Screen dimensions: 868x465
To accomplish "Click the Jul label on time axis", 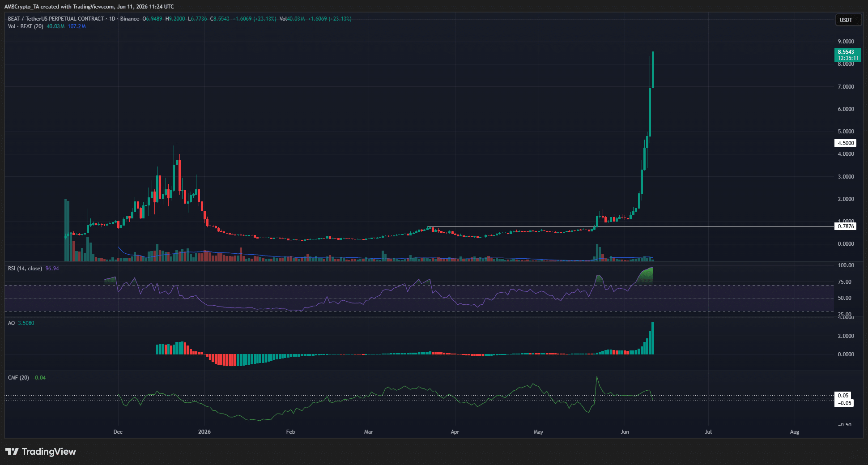I will [x=708, y=432].
